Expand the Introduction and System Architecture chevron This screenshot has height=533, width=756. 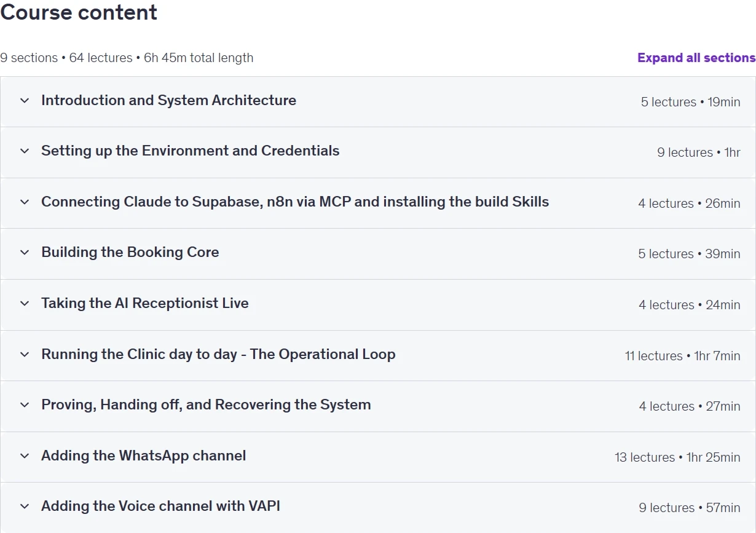(25, 100)
